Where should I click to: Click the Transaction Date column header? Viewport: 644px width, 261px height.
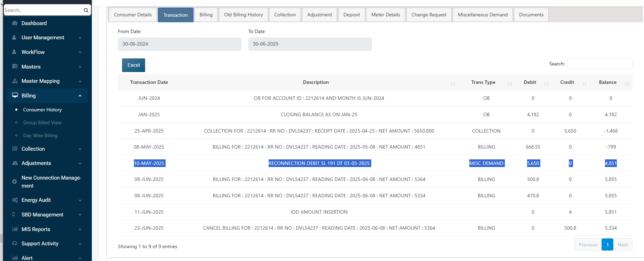point(149,82)
